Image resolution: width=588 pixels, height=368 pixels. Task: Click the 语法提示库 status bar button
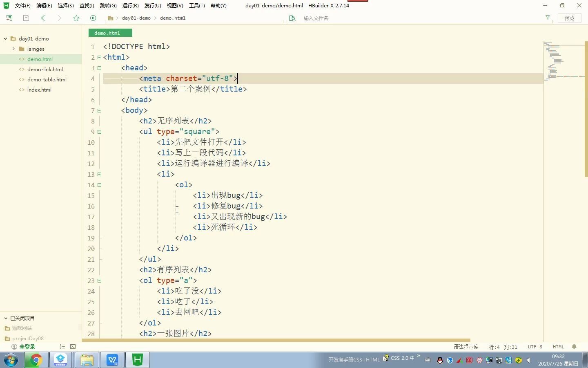[466, 347]
